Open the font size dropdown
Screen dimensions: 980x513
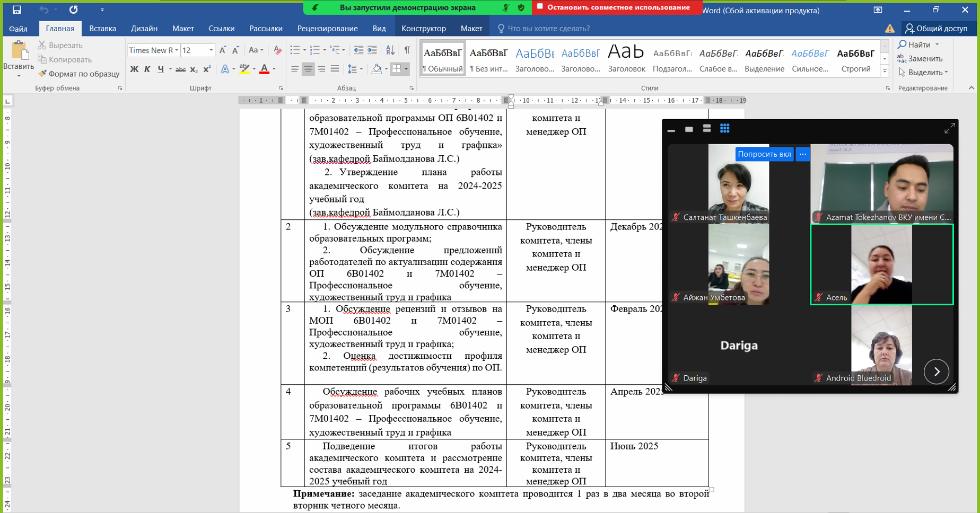(x=211, y=50)
